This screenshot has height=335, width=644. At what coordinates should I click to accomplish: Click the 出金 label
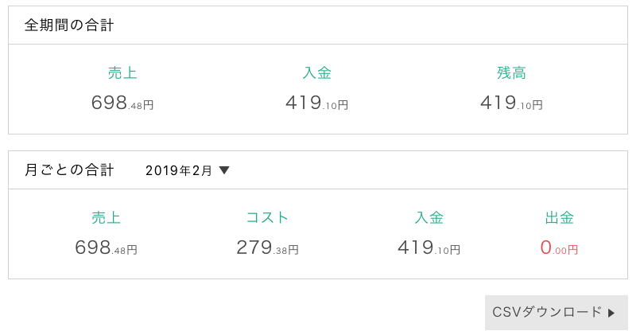point(560,217)
